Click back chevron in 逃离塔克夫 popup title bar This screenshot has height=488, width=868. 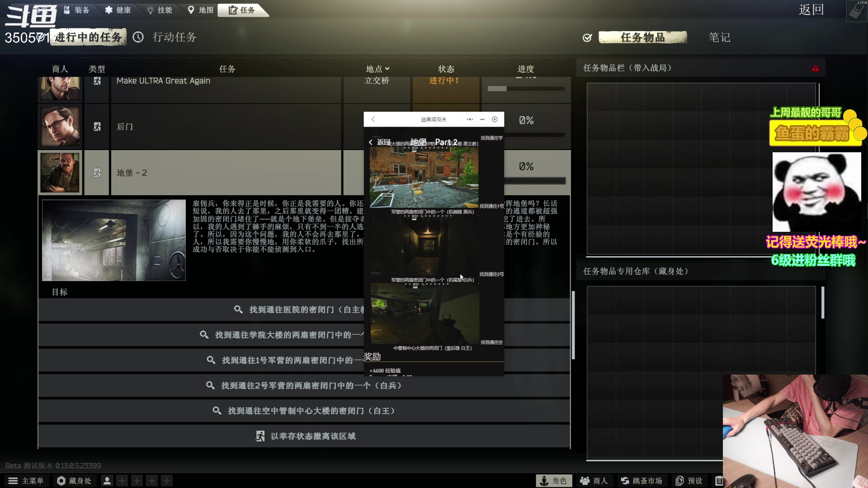click(373, 119)
